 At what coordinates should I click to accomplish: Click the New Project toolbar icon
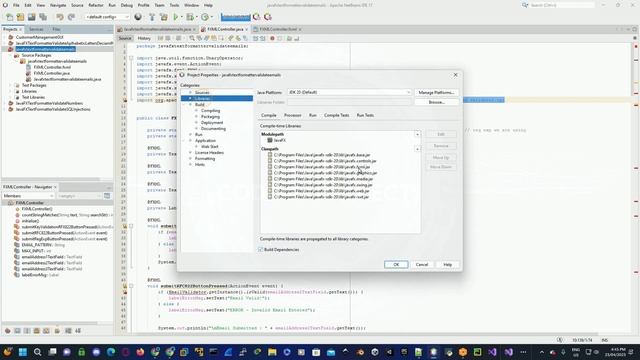tap(20, 17)
